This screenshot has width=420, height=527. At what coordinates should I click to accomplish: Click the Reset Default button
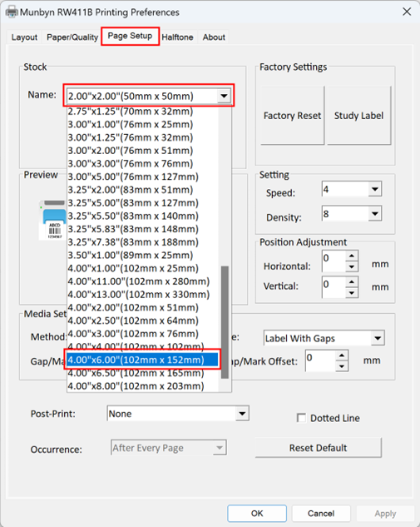click(319, 448)
